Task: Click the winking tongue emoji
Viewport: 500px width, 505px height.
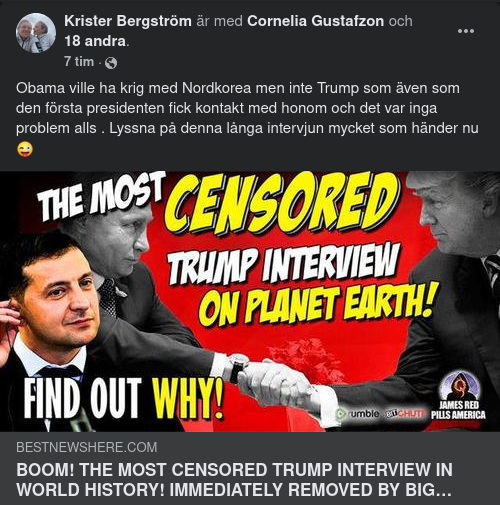Action: pos(25,149)
